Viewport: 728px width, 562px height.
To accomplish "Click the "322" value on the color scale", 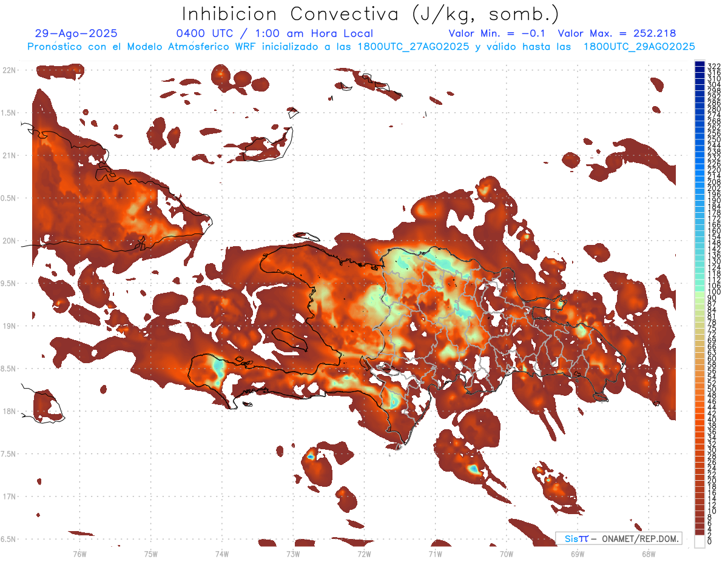I will 713,65.
